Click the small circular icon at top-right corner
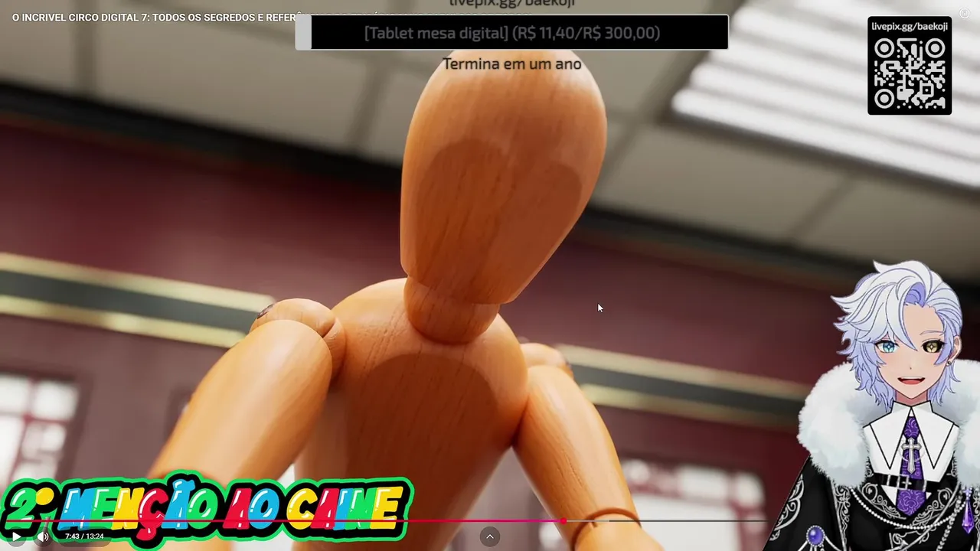Image resolution: width=980 pixels, height=551 pixels. pos(965,13)
